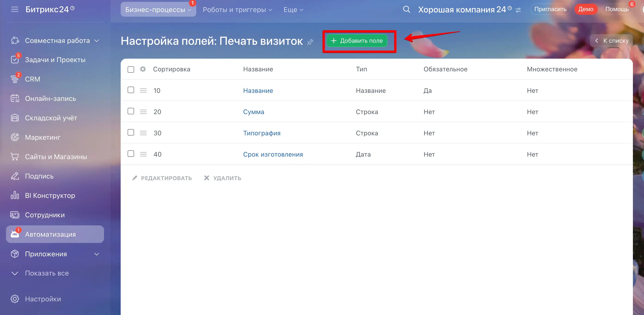Open the Бизнес-процессы tab menu
The width and height of the screenshot is (644, 315).
158,10
